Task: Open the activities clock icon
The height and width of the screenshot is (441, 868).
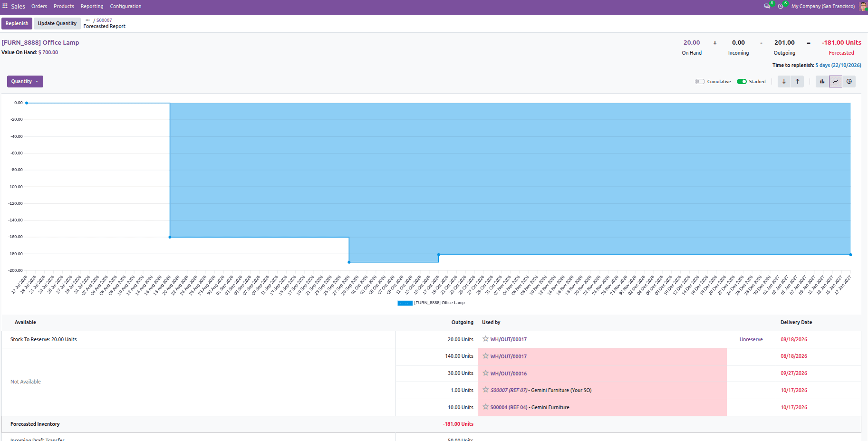Action: point(781,6)
